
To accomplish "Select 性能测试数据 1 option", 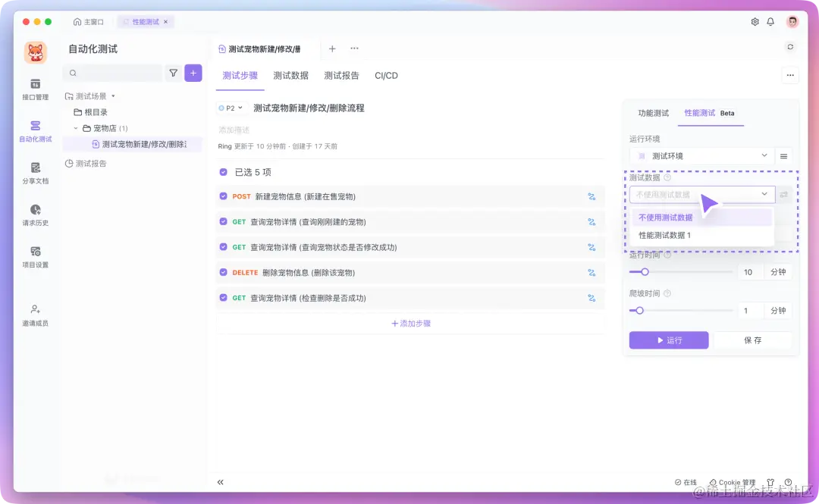I will [x=701, y=235].
